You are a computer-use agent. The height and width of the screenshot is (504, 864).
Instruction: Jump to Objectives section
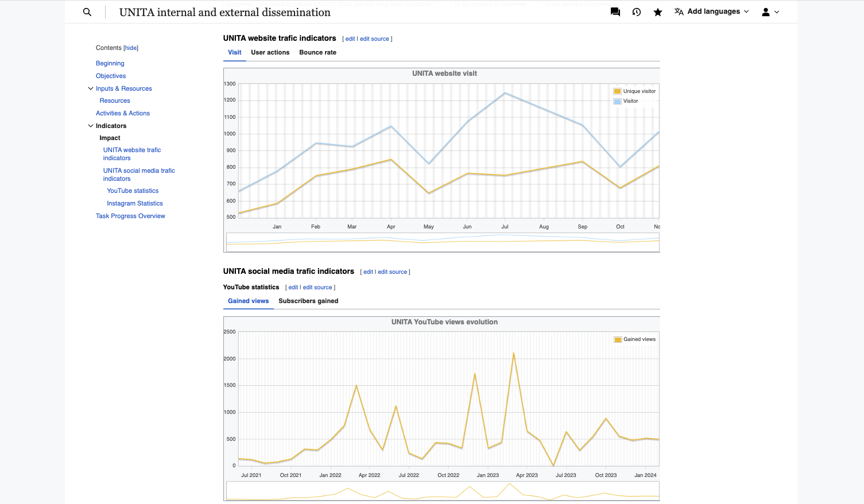[111, 76]
